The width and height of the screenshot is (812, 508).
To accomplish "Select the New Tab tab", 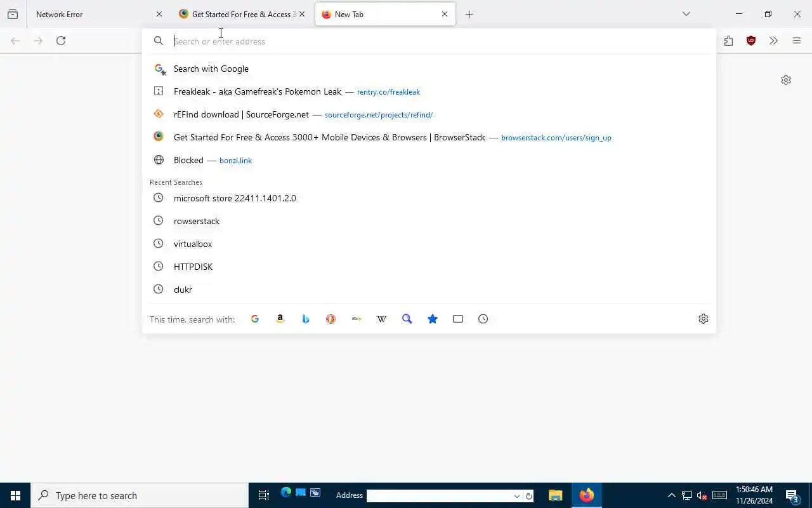I will [x=385, y=14].
